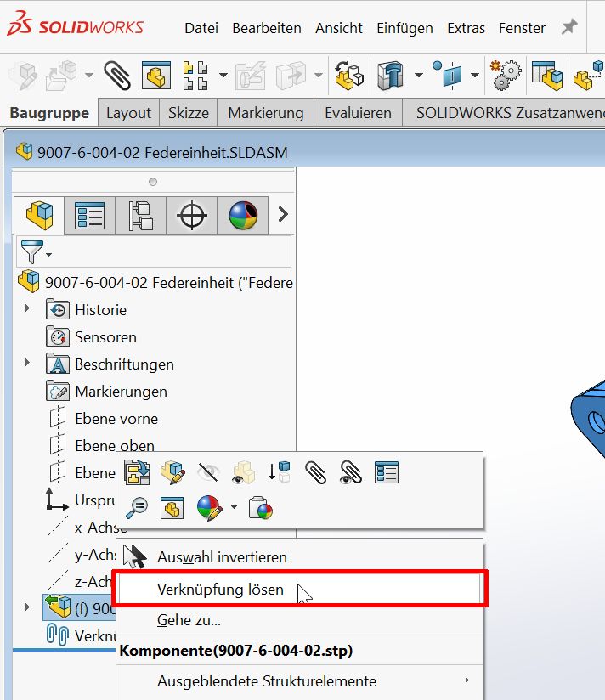Select the Verknüpfungen mates folder in tree
This screenshot has width=605, height=700.
[81, 635]
